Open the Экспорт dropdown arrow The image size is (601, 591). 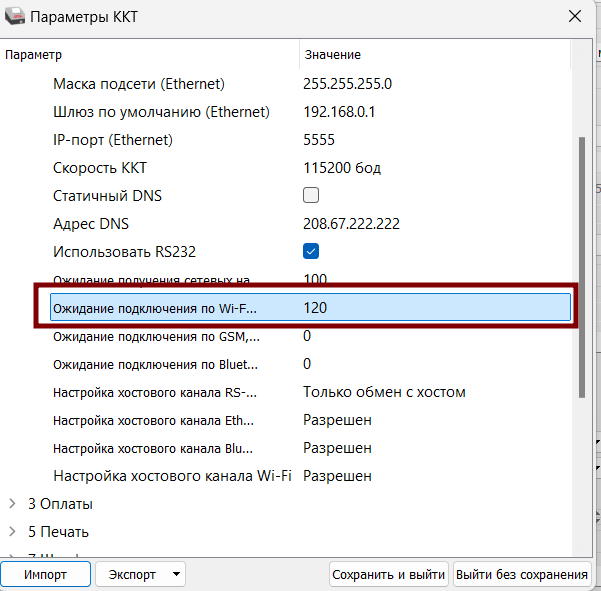click(176, 574)
